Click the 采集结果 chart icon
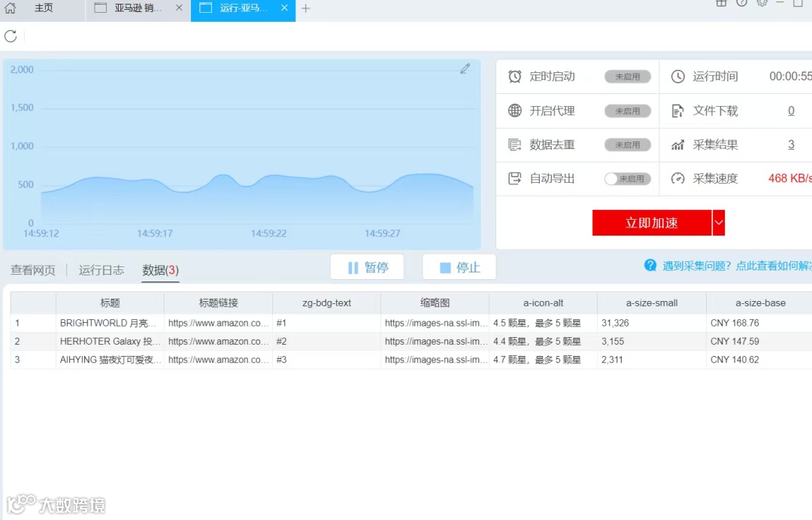 [x=678, y=144]
